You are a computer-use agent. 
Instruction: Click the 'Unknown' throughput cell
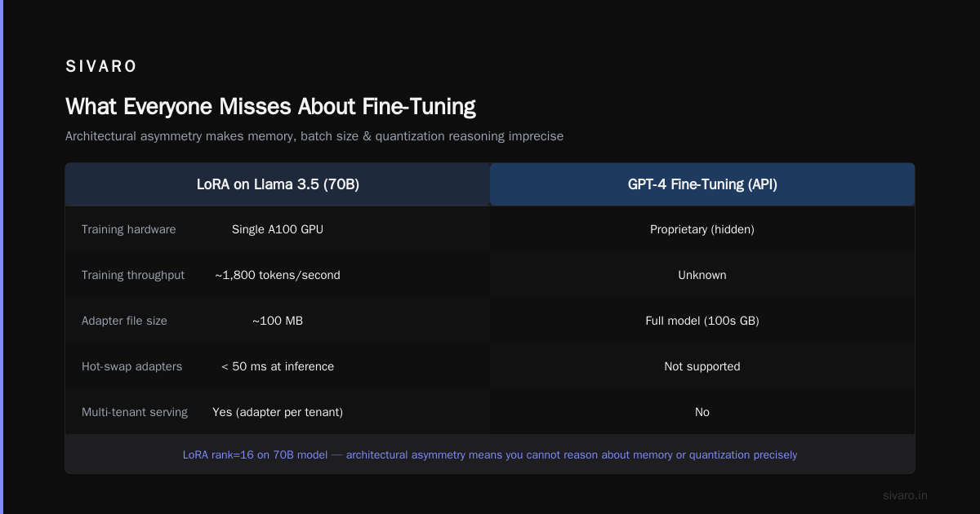[x=702, y=275]
